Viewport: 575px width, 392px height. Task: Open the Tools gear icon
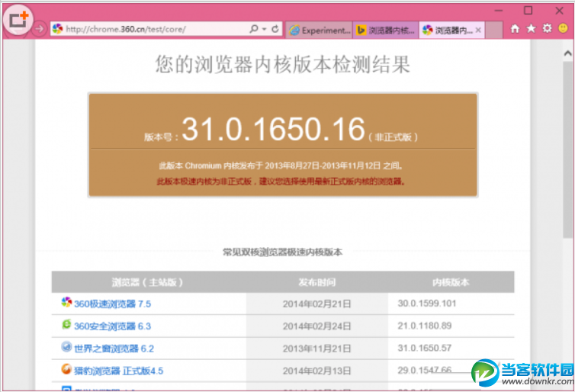(x=547, y=28)
